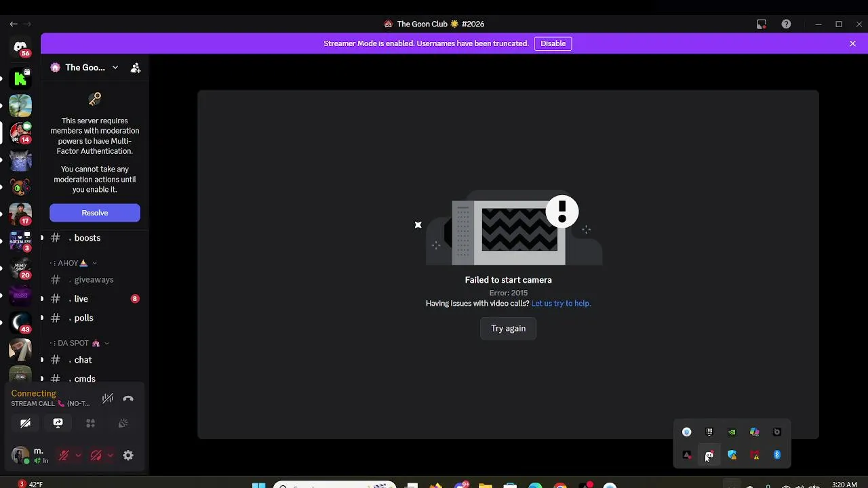Disable Streamer Mode

pyautogui.click(x=553, y=43)
